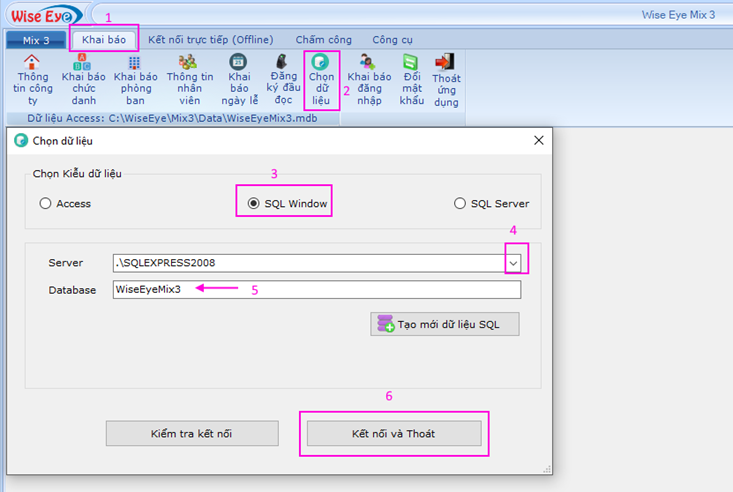Screen dimensions: 733x492
Task: Click Thoát ứng dụng icon
Action: pos(445,62)
